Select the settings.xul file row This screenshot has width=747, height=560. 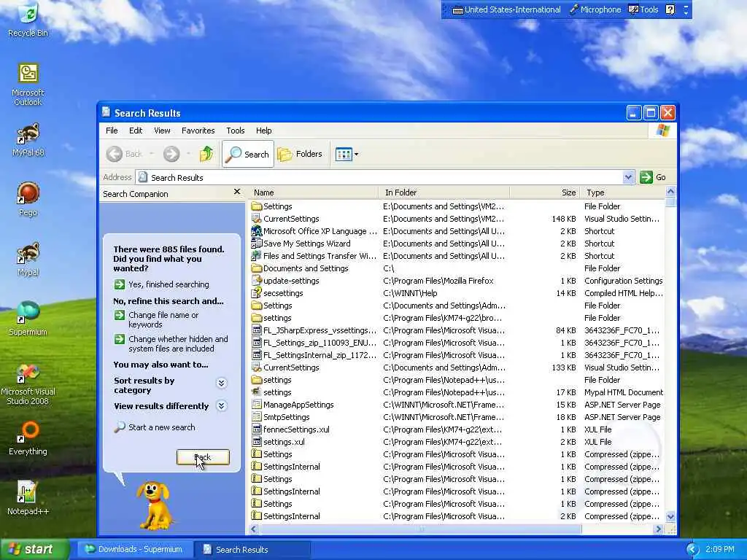point(457,441)
